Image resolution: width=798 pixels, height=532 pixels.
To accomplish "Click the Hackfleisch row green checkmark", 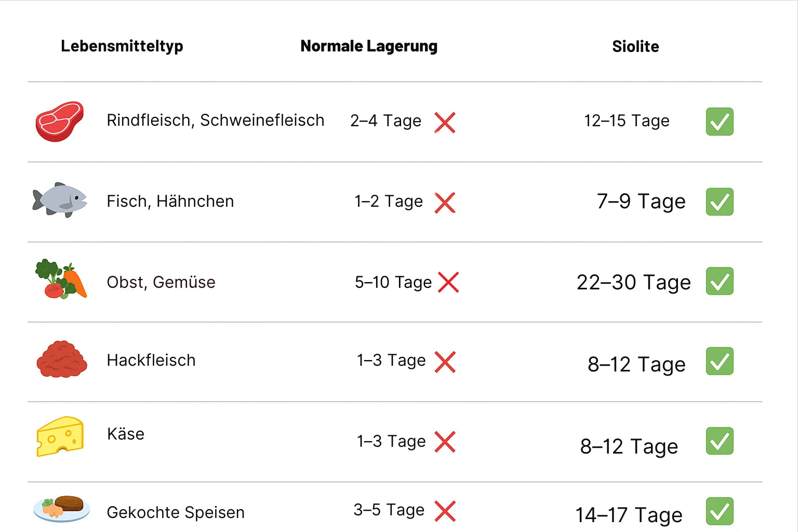I will 720,361.
